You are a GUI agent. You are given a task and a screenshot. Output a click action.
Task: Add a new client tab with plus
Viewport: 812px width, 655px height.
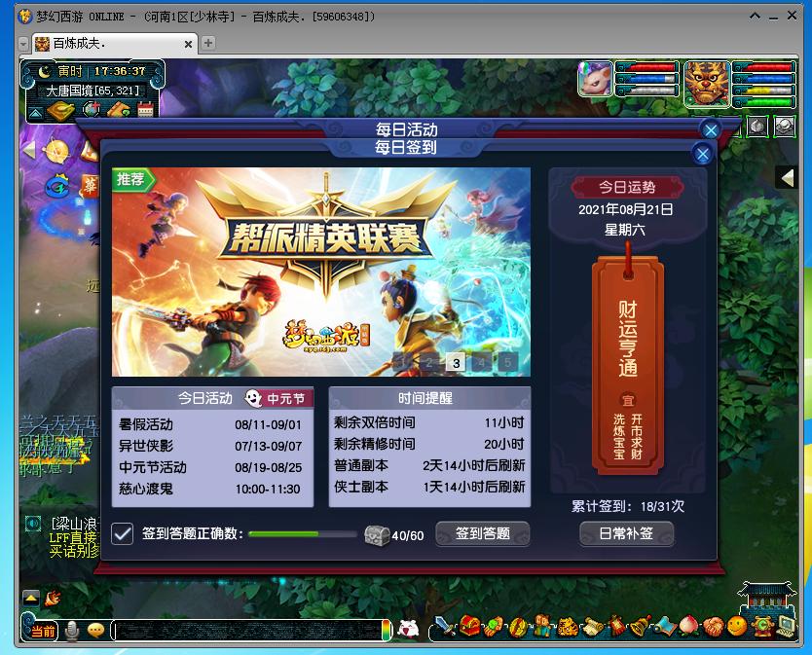[208, 43]
